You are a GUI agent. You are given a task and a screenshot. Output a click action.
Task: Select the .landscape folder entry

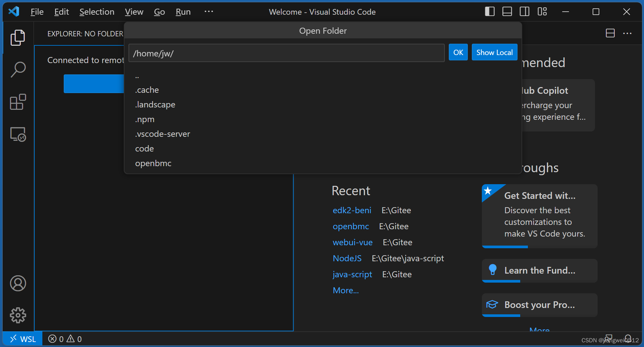(323, 105)
